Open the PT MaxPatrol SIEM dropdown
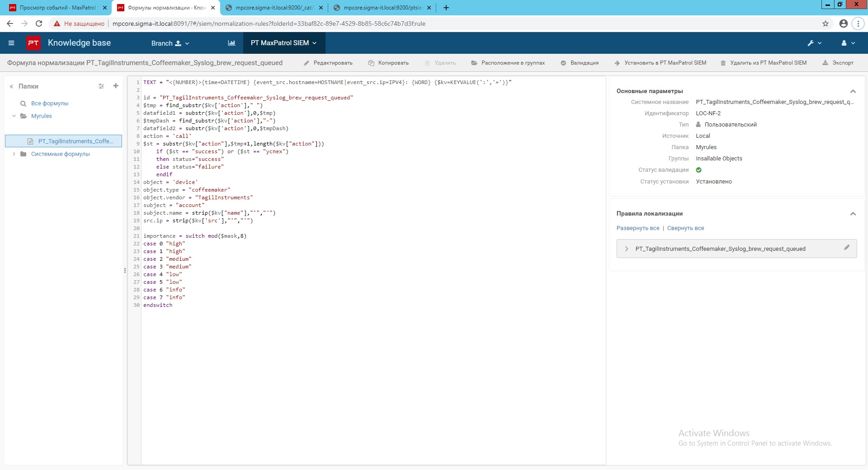Screen dimensions: 868x470 [x=283, y=43]
